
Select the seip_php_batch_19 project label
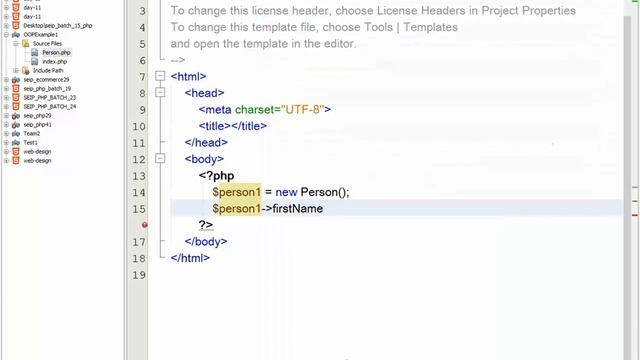coord(47,89)
